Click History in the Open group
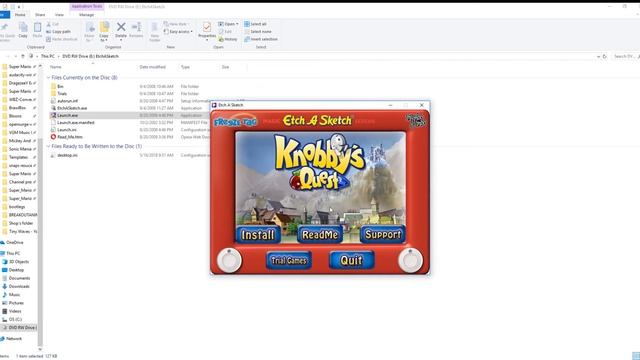Viewport: 640px width, 360px height. pyautogui.click(x=228, y=39)
